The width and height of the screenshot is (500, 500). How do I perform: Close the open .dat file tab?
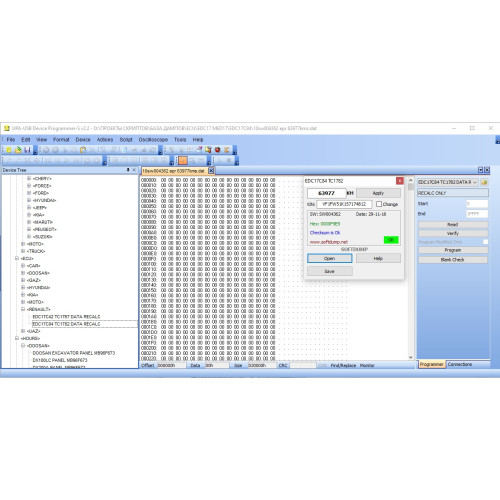tap(211, 171)
